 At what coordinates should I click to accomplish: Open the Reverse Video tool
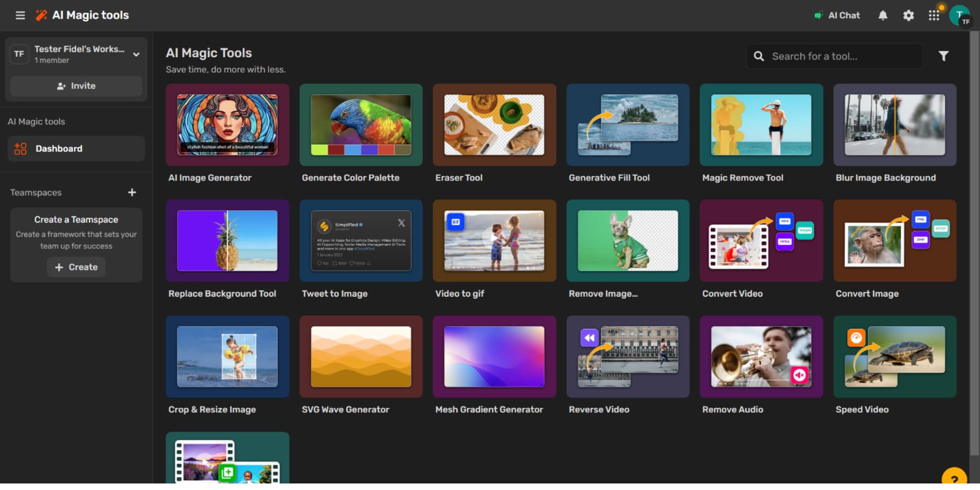[x=627, y=357]
